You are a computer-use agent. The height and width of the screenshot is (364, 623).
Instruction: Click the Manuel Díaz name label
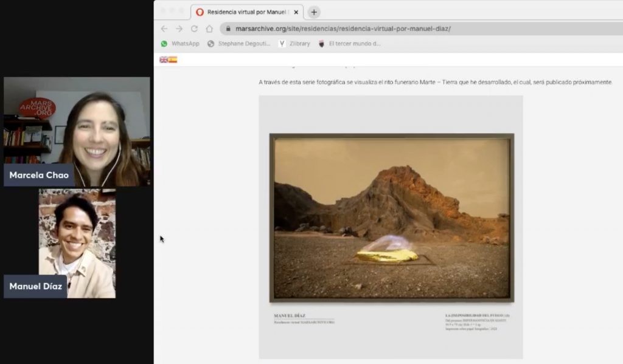coord(35,286)
